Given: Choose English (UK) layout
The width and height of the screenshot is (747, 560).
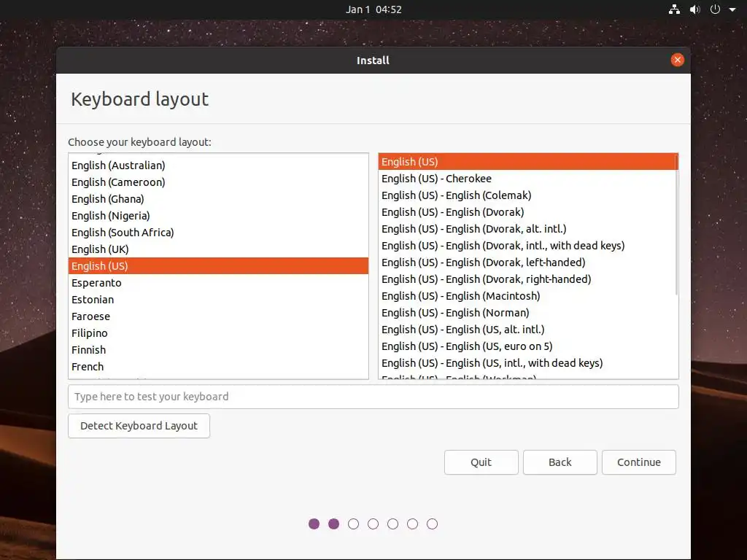Looking at the screenshot, I should (x=218, y=249).
